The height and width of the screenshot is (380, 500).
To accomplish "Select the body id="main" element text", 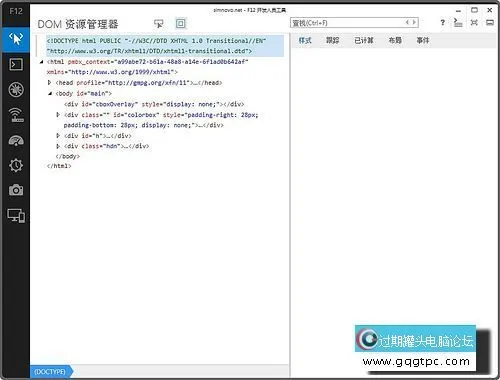I will (x=84, y=93).
